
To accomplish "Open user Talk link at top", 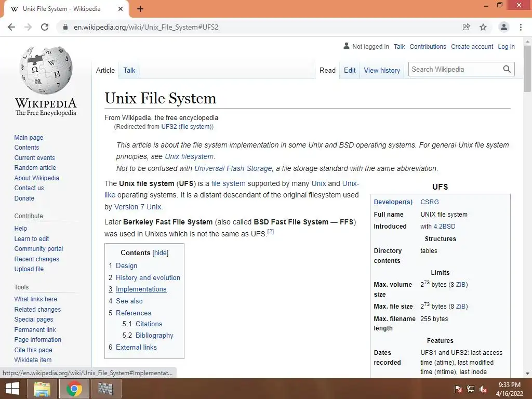I will (400, 46).
